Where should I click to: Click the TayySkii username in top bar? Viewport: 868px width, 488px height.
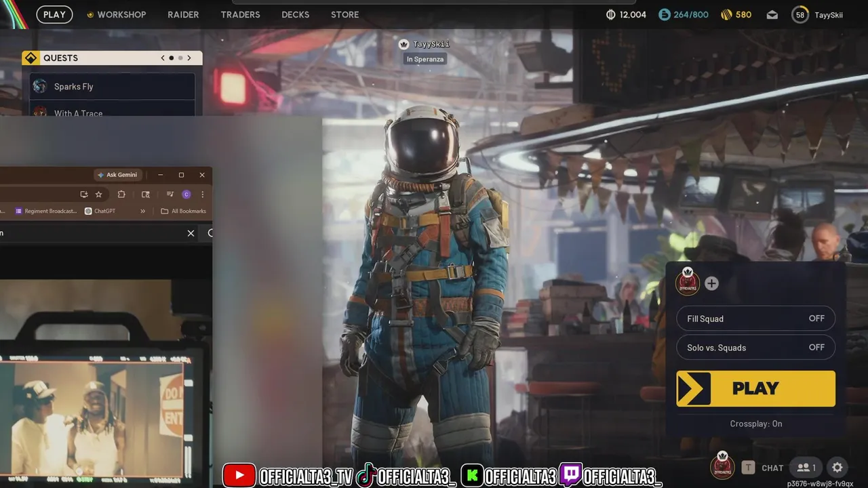click(829, 15)
